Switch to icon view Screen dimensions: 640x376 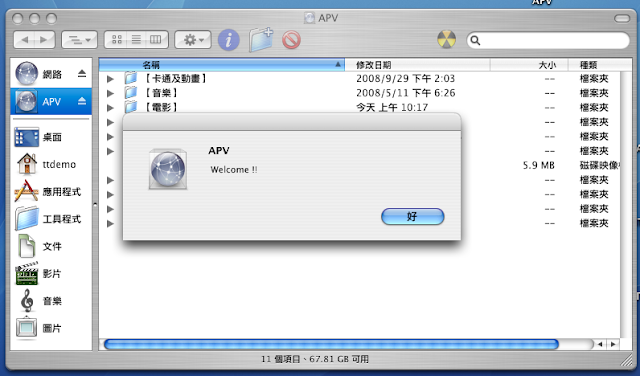[117, 40]
